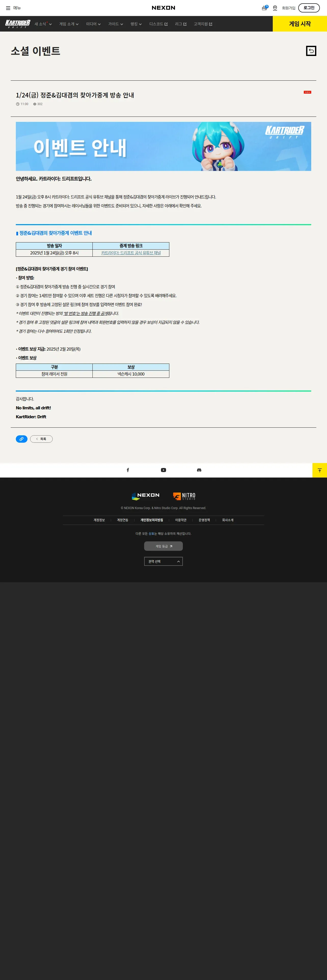
Task: Open the 고객지원 menu item
Action: (x=203, y=24)
